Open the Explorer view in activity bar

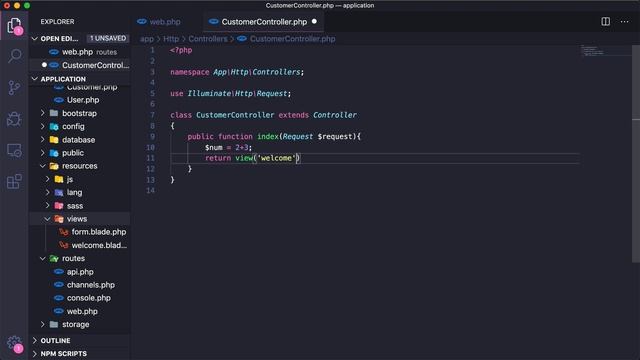pyautogui.click(x=14, y=25)
